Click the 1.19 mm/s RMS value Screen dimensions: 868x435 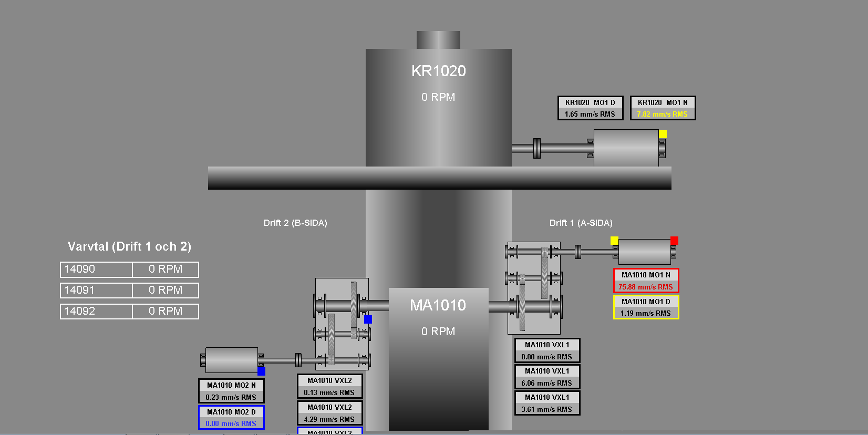tap(645, 313)
